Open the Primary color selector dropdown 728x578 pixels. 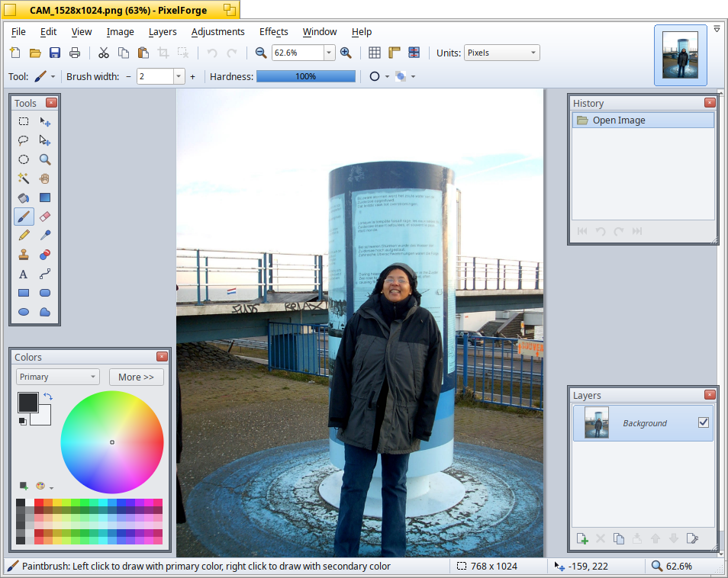[x=58, y=377]
